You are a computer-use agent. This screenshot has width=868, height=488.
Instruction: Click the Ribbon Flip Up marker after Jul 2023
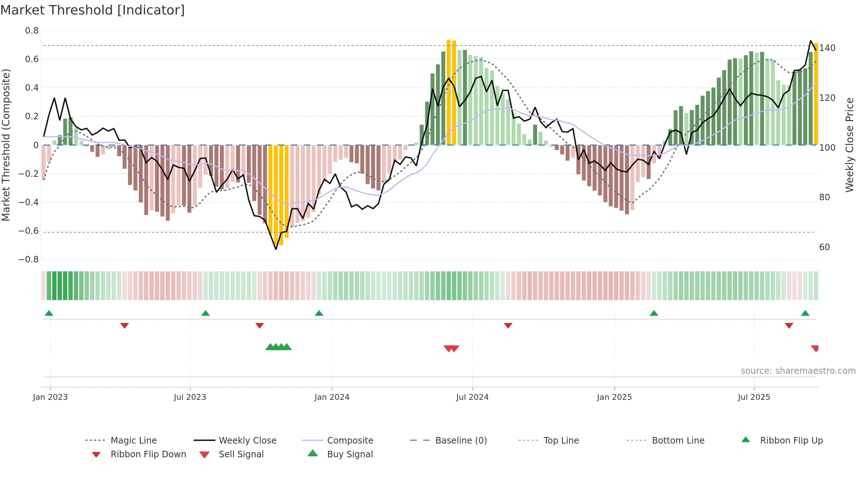[x=205, y=313]
